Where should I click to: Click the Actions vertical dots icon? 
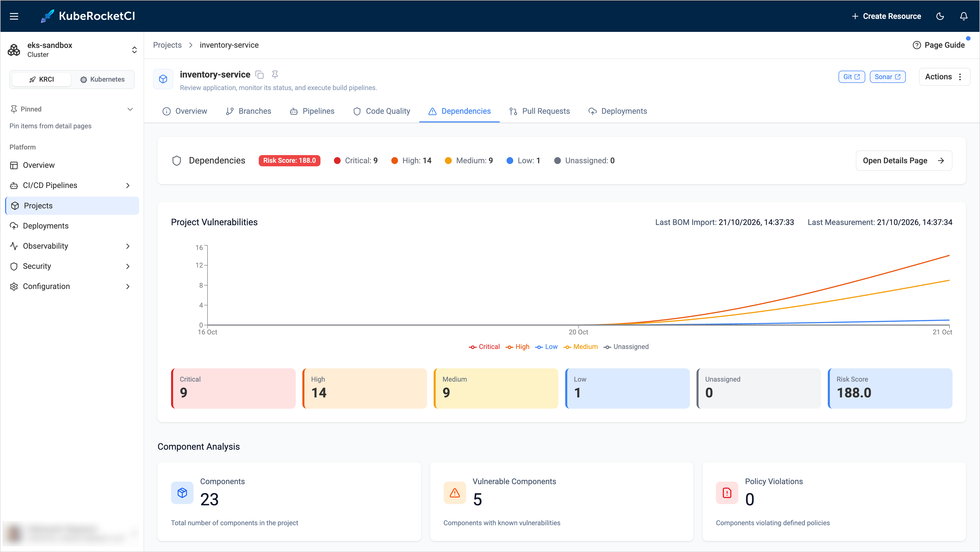[960, 77]
